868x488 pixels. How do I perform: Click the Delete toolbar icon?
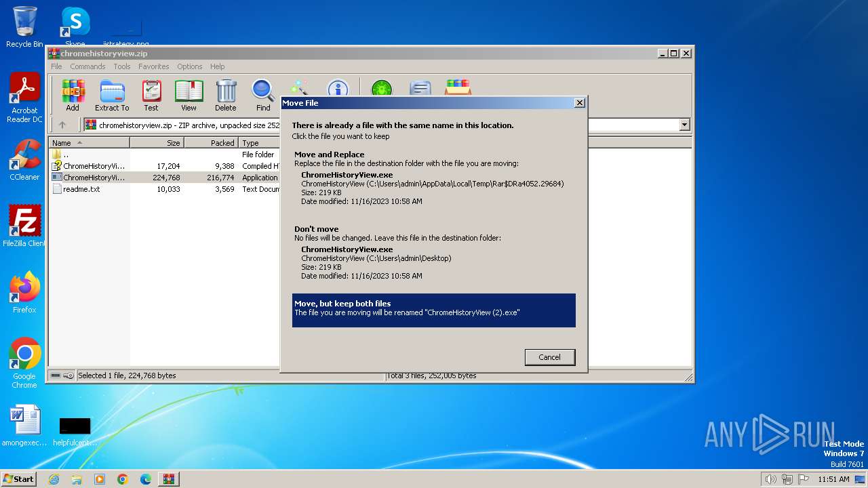click(x=226, y=95)
